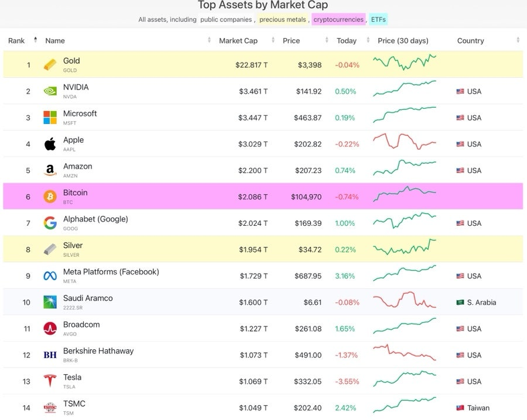Click the USA flag in Microsoft row
The height and width of the screenshot is (420, 527).
[460, 118]
